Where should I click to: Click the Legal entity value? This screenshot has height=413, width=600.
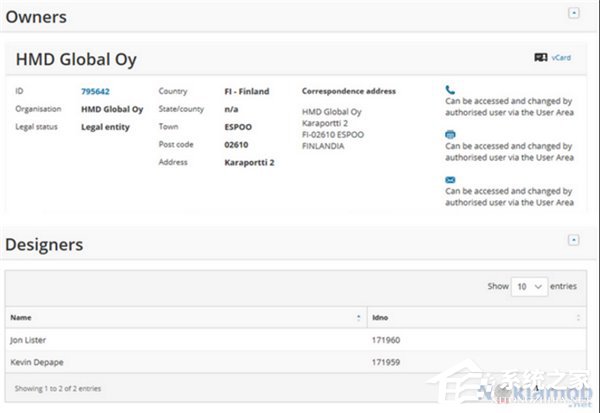tap(105, 127)
